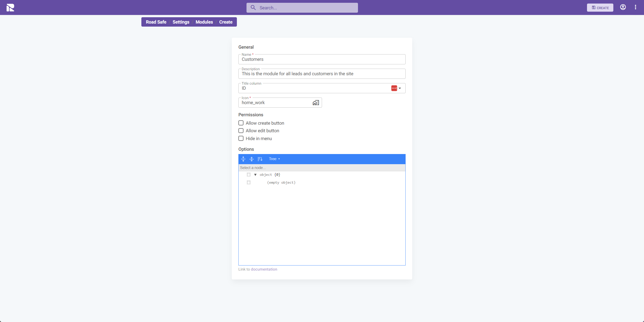Select the empty object tree item
The width and height of the screenshot is (644, 322).
tap(281, 182)
